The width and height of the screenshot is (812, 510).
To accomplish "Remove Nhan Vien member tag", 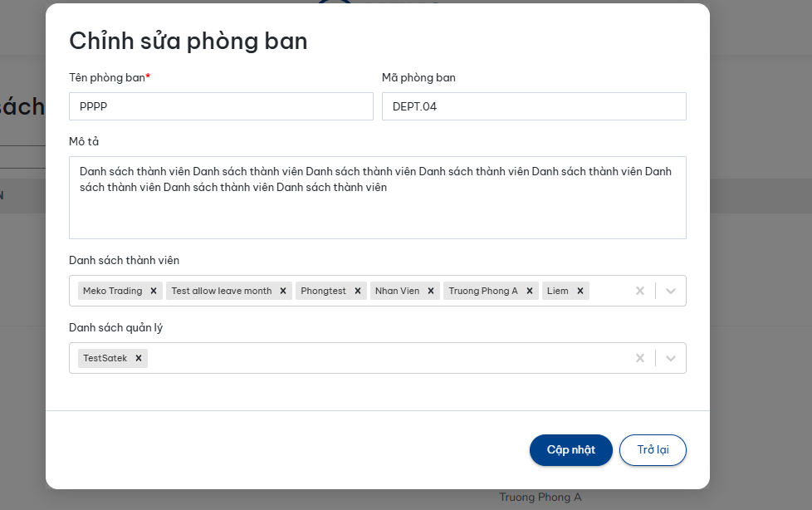I will 431,291.
